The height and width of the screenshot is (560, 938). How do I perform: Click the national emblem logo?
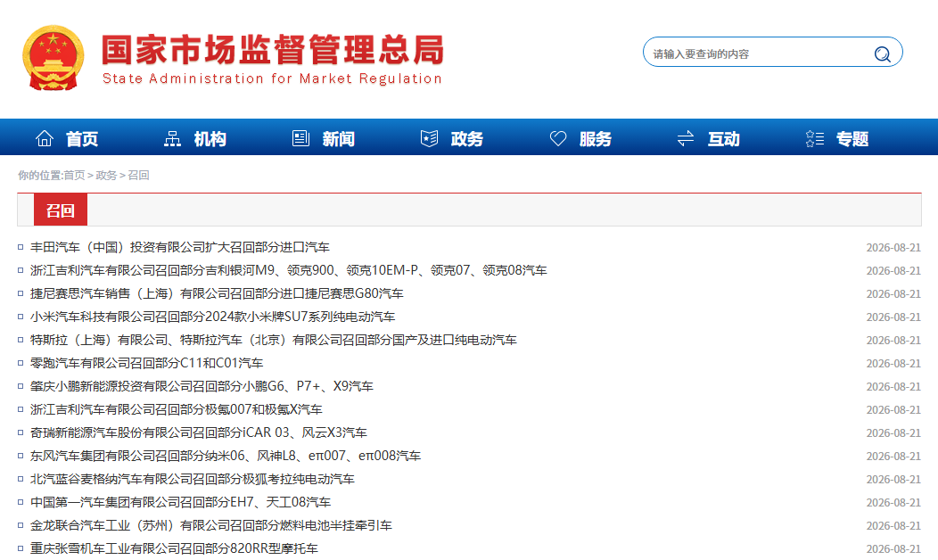pos(53,57)
